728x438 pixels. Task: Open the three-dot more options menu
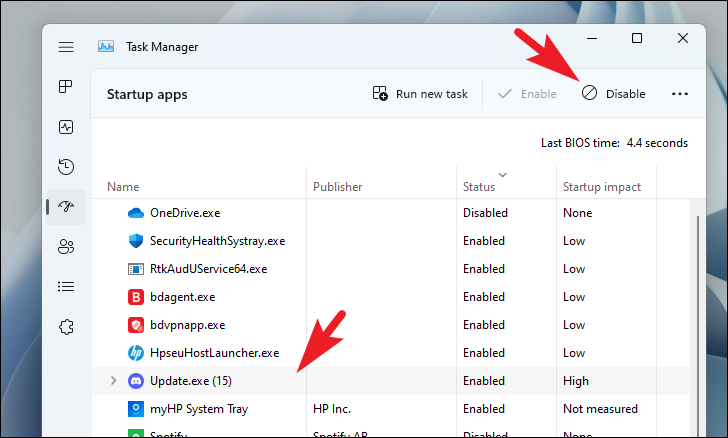pyautogui.click(x=680, y=94)
